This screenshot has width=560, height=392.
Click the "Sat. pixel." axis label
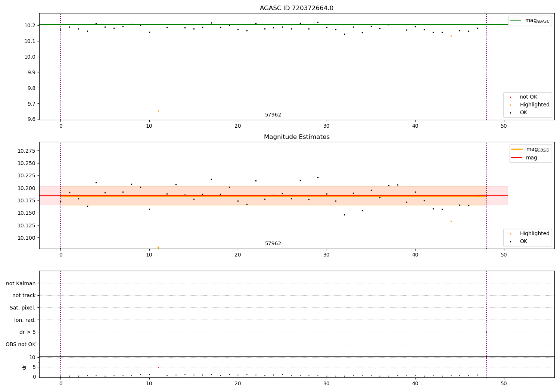click(x=23, y=308)
